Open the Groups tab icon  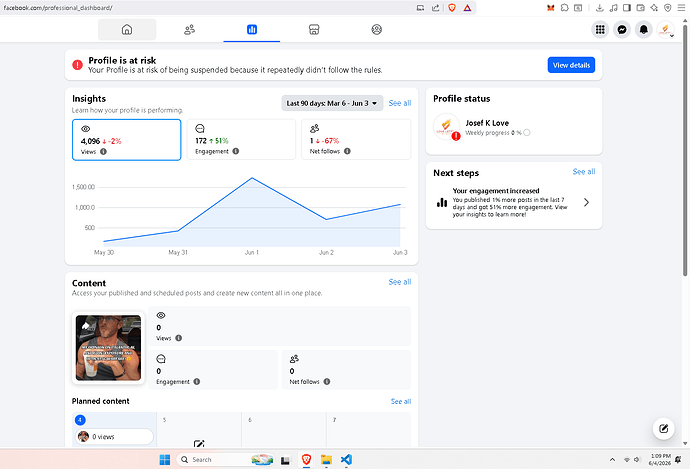tap(376, 29)
